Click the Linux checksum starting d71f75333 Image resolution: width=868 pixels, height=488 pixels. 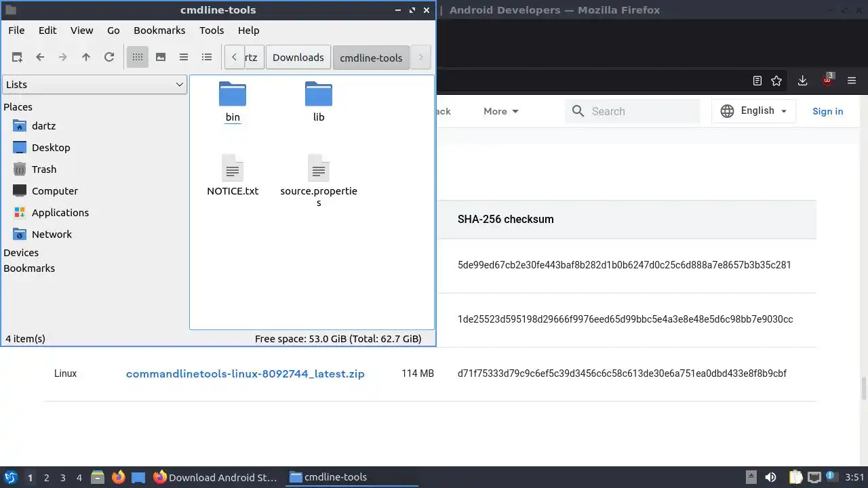[622, 373]
